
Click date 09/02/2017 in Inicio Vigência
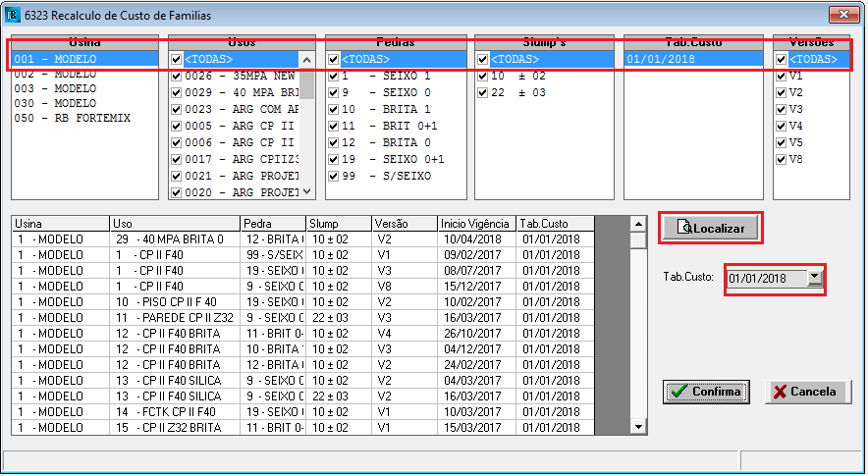click(476, 255)
